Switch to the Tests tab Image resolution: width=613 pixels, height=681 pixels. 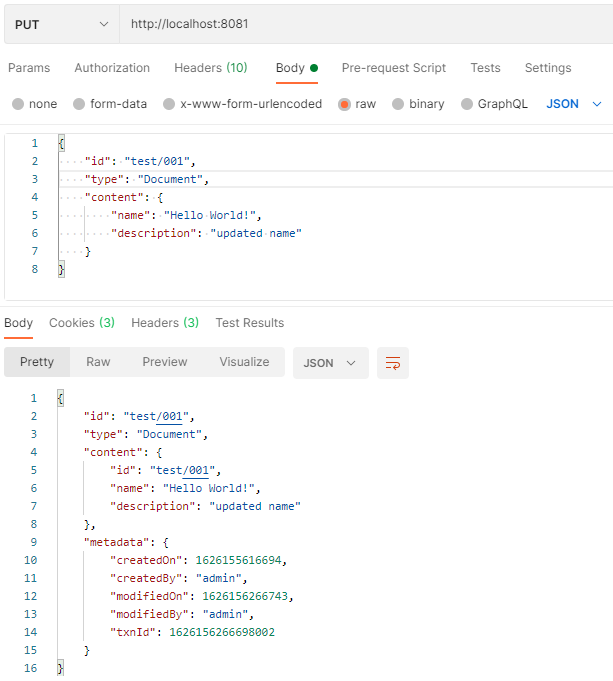point(485,68)
